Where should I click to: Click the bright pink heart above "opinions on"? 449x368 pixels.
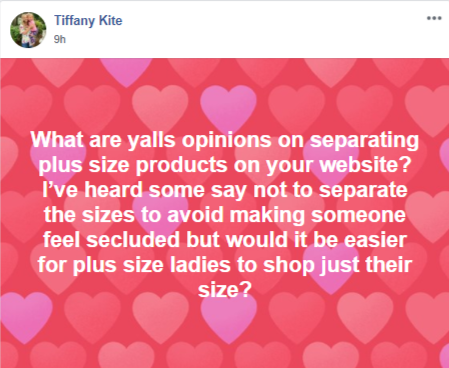(228, 108)
